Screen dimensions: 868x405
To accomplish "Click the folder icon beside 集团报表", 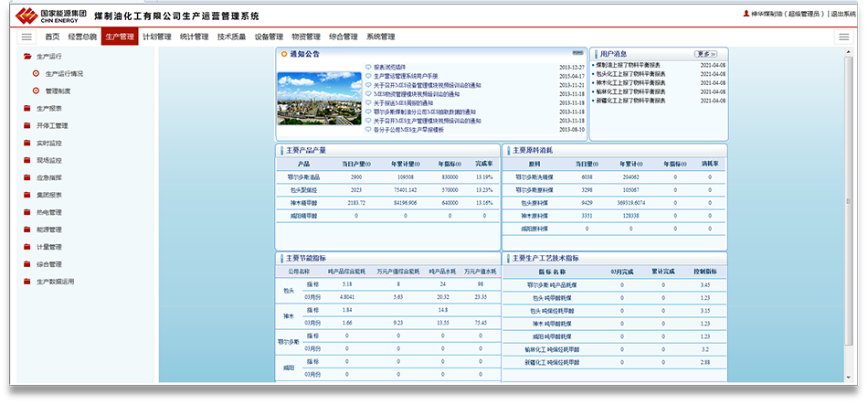I will [x=27, y=195].
